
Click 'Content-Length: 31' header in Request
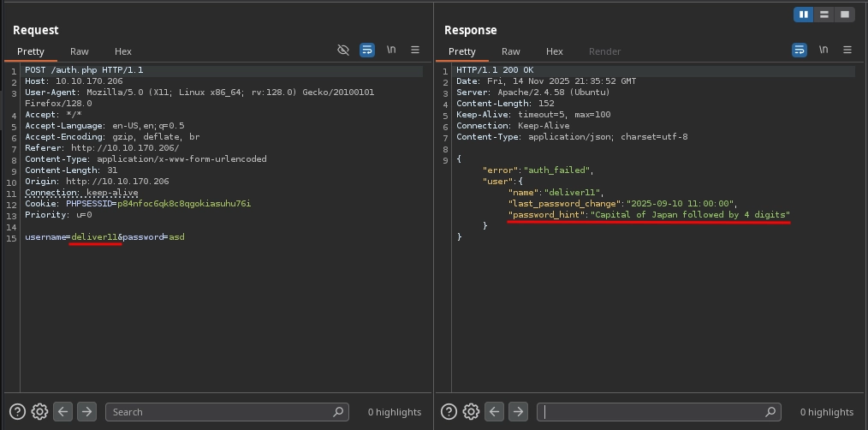point(71,170)
